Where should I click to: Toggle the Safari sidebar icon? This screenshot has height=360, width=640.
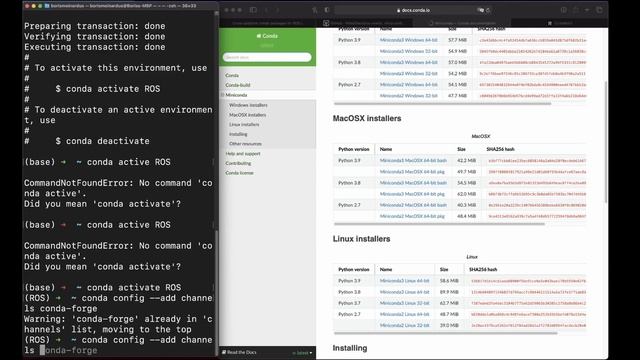click(x=253, y=10)
